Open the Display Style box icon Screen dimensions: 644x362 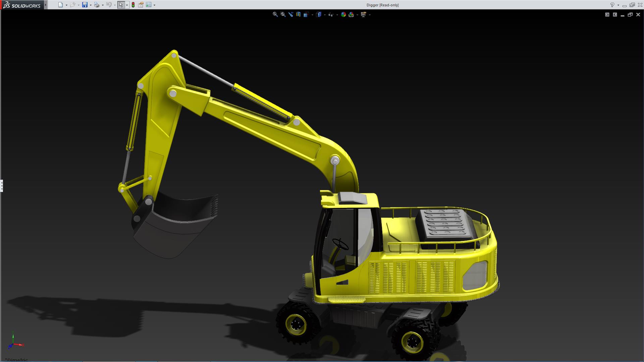(x=319, y=14)
